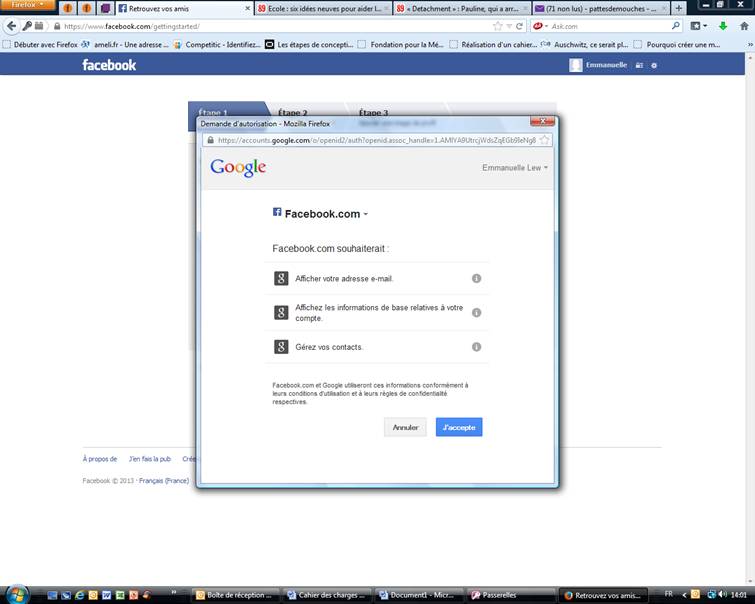Show info for Gérez vos contacts

point(476,347)
